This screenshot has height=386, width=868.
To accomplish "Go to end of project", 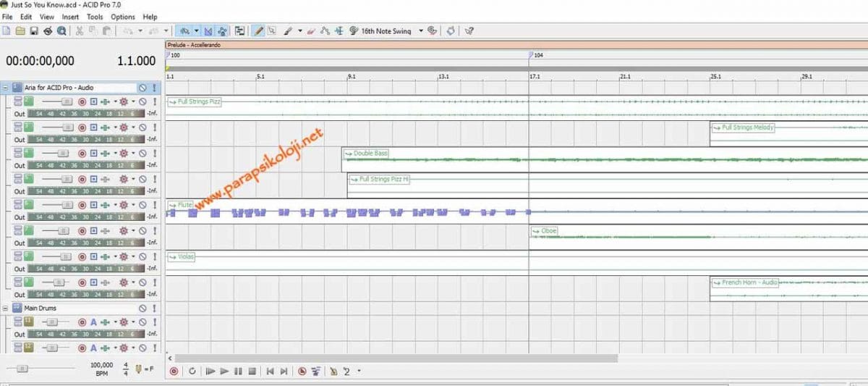I will 284,372.
